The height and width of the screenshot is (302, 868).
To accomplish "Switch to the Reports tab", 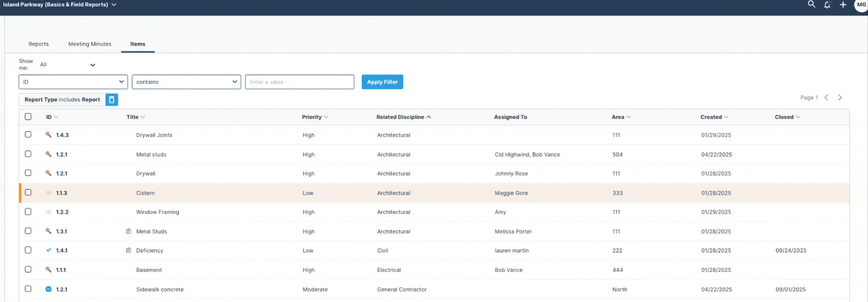I will point(39,44).
